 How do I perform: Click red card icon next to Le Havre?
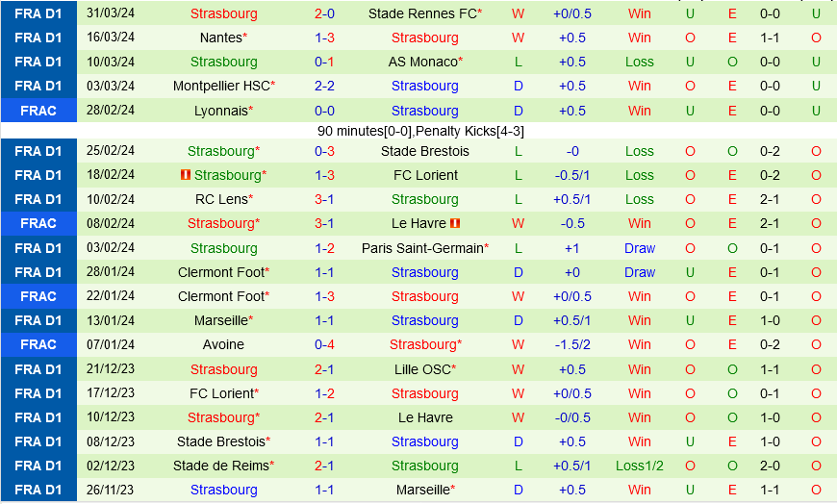pyautogui.click(x=455, y=223)
